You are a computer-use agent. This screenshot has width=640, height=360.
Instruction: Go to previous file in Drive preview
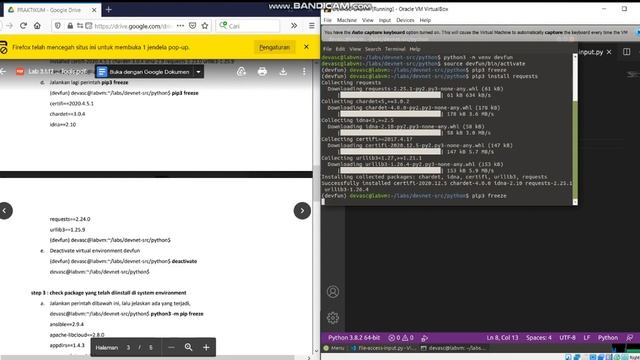click(5, 211)
